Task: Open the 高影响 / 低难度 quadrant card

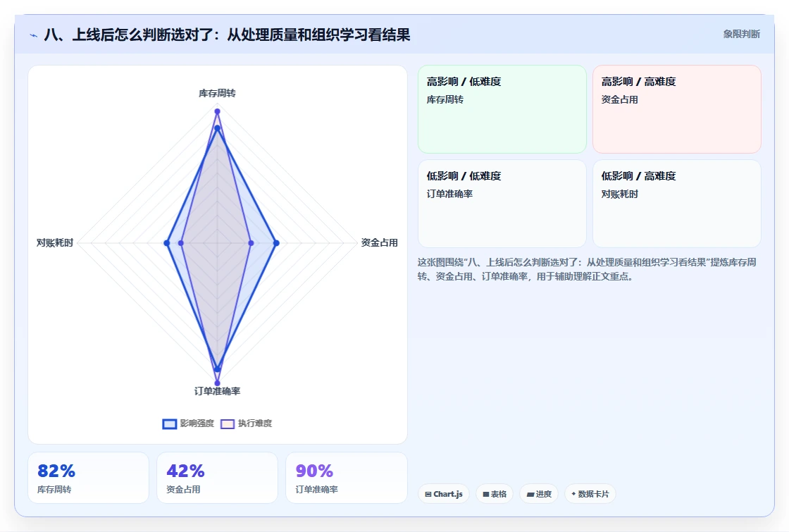Action: pyautogui.click(x=502, y=109)
